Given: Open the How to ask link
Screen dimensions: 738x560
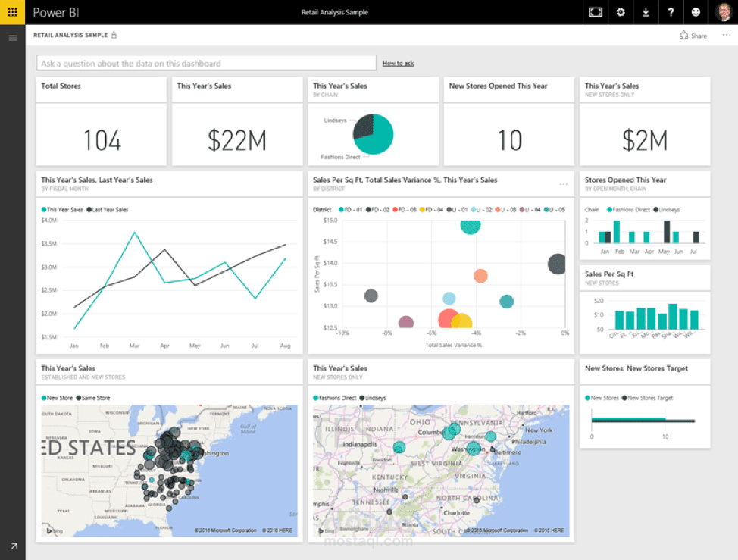Looking at the screenshot, I should pos(398,63).
